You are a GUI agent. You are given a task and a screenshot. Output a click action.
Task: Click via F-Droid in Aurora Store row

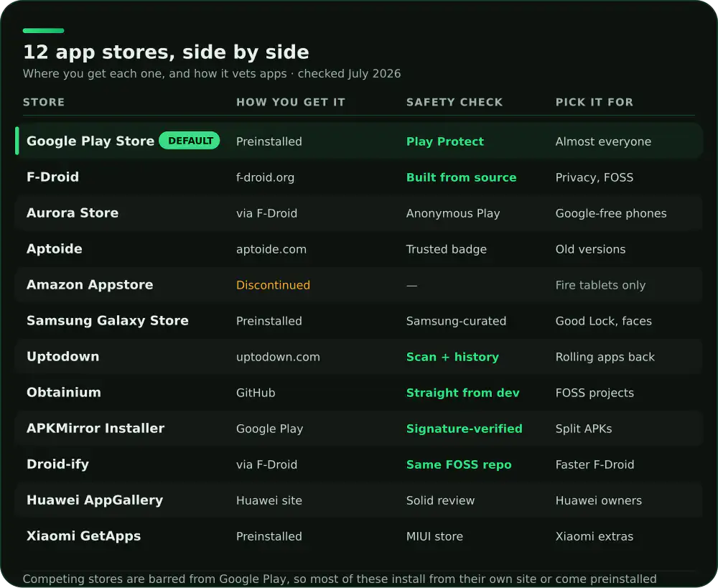click(x=266, y=213)
